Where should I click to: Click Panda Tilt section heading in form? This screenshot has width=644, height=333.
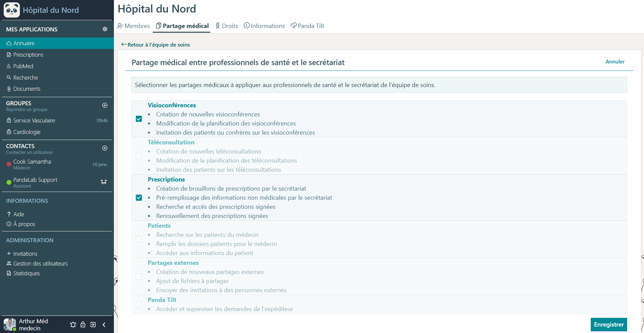pos(162,300)
